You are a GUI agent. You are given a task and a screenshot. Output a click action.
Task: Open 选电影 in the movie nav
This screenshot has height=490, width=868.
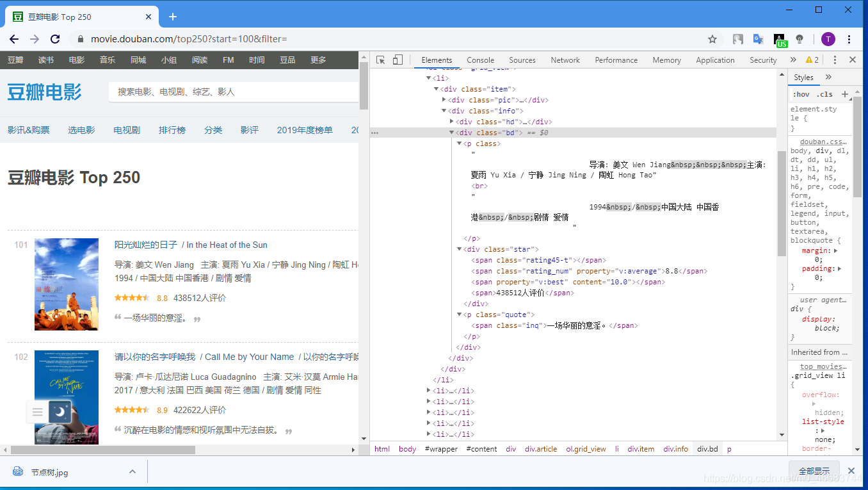(81, 130)
